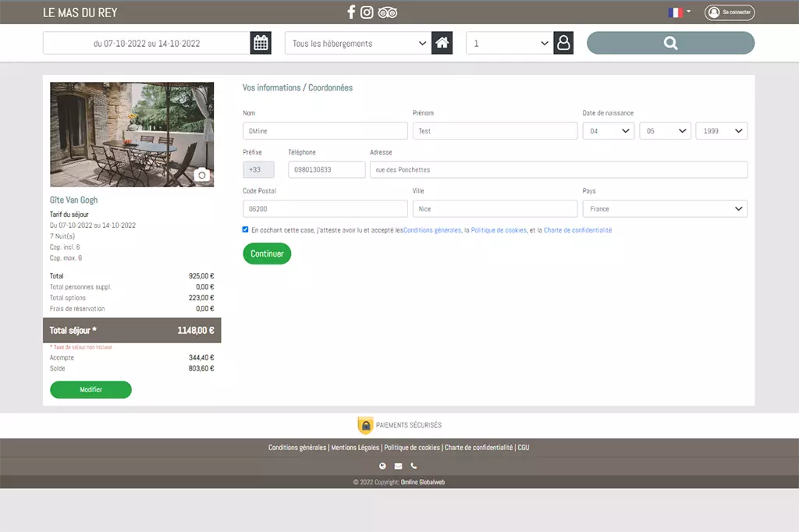Open the birth month dropdown showing 05
Image resolution: width=799 pixels, height=532 pixels.
tap(665, 131)
